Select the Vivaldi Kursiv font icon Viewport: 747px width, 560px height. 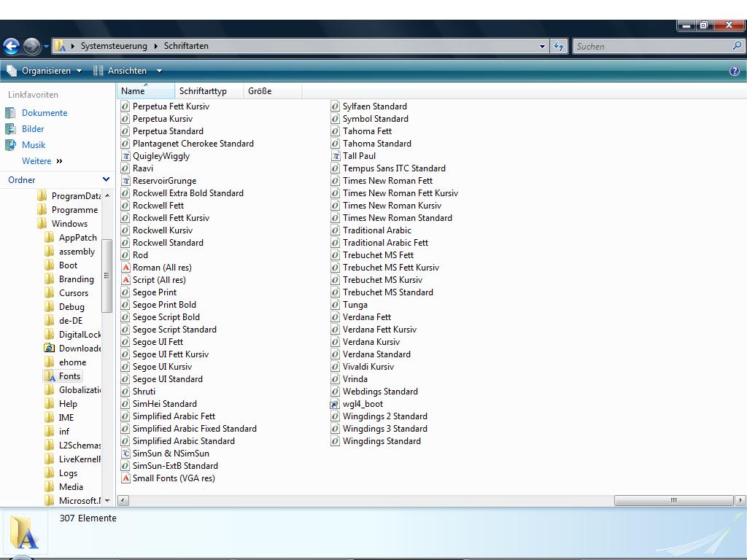[x=335, y=367]
